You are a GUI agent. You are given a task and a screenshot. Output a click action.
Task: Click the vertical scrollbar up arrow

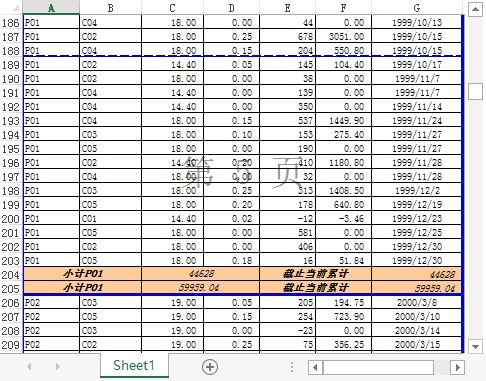point(475,9)
